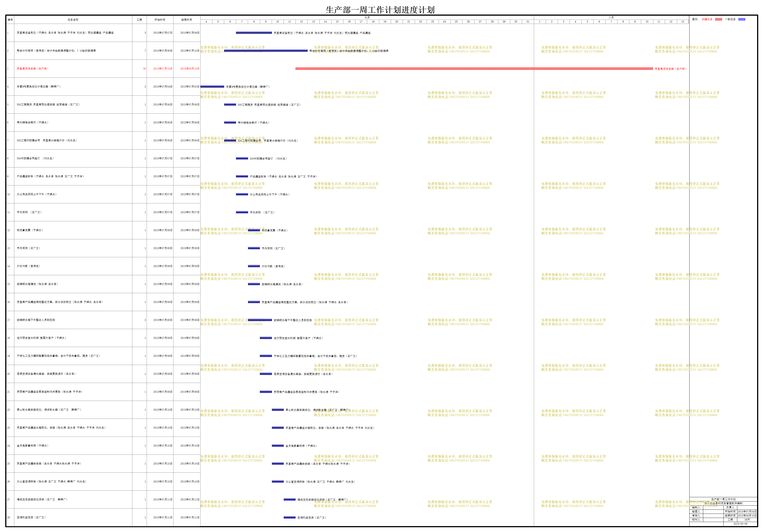763x532 pixels.
Task: Click duration value 7 in row 2
Action: [x=145, y=51]
